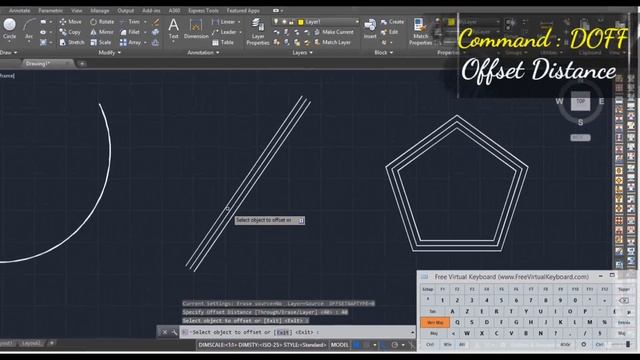640x360 pixels.
Task: Expand the Modify panel
Action: tap(110, 52)
